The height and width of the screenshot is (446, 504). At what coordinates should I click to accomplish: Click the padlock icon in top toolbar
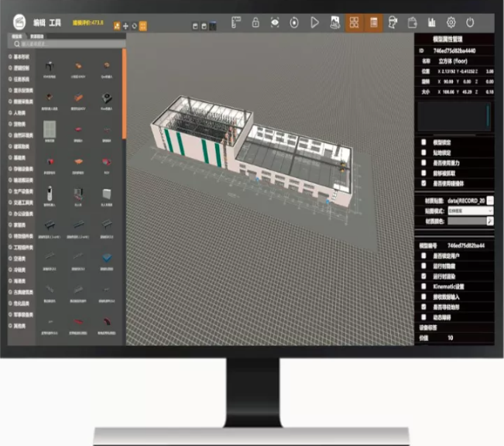(x=255, y=23)
